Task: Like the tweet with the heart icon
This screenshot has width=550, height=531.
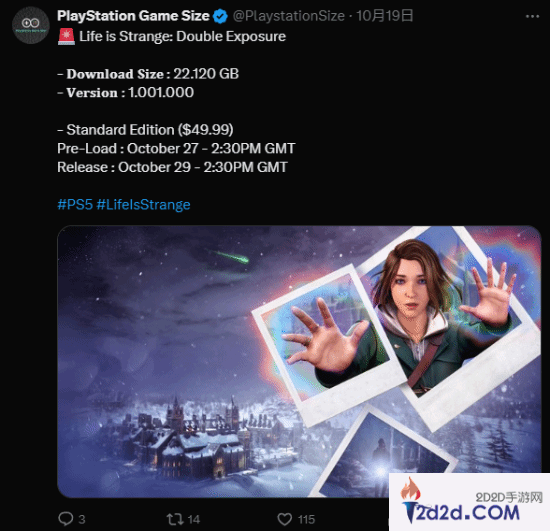Action: pos(284,519)
